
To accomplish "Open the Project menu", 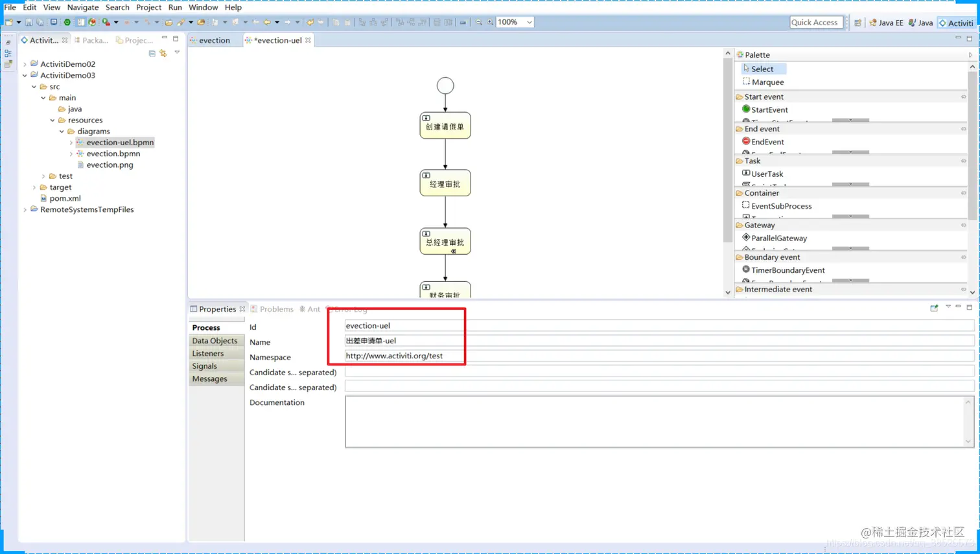I will point(148,7).
